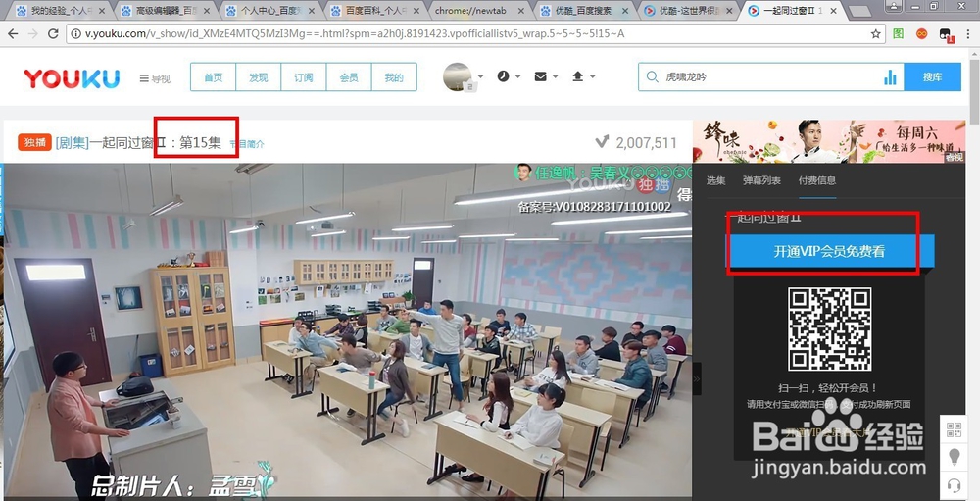Open the Chrome menu with three dots

pos(967,33)
